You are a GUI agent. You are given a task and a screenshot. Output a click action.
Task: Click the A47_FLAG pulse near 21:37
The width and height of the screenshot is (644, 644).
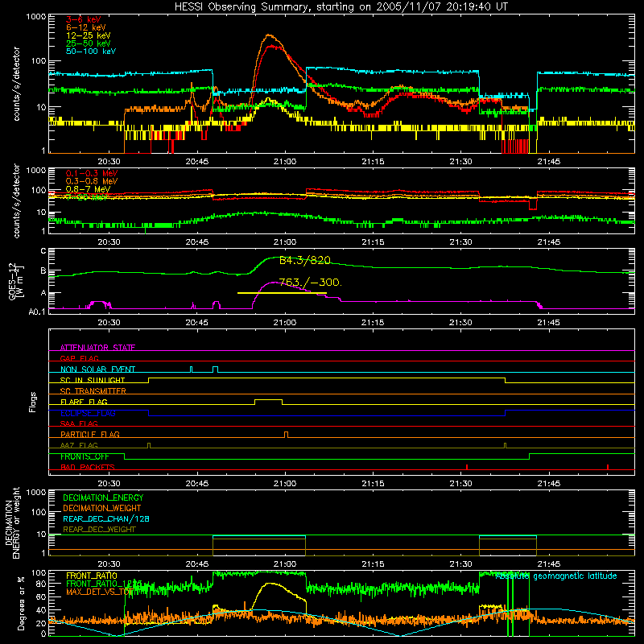pos(506,446)
